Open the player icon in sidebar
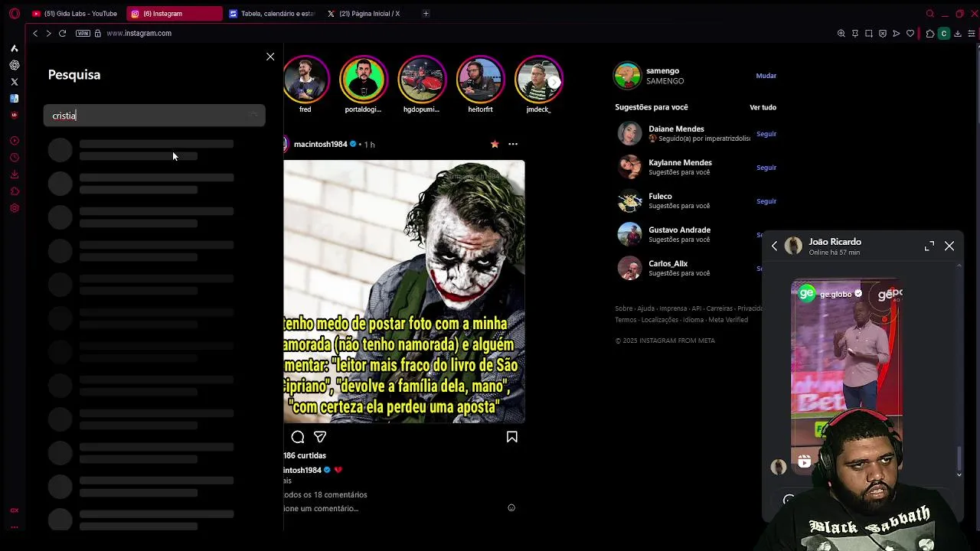 coord(14,141)
